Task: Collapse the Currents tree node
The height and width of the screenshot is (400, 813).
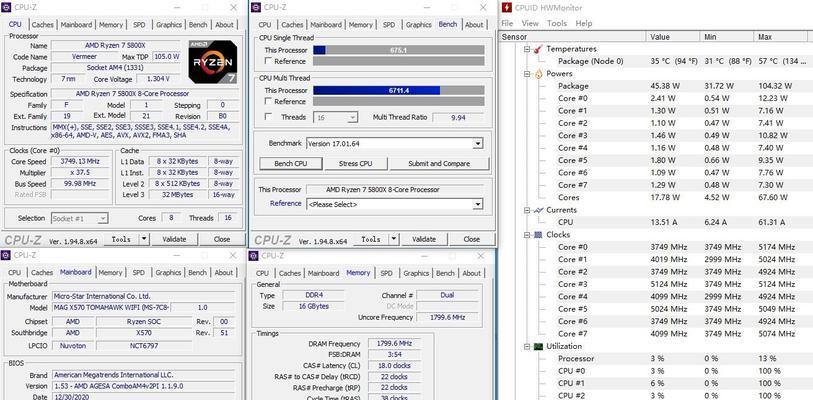Action: pos(527,210)
